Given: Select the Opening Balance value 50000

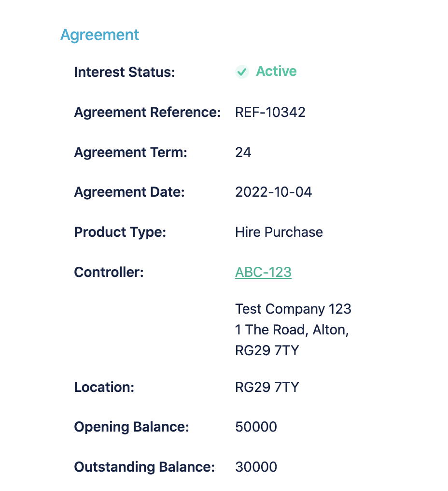Looking at the screenshot, I should click(x=256, y=427).
